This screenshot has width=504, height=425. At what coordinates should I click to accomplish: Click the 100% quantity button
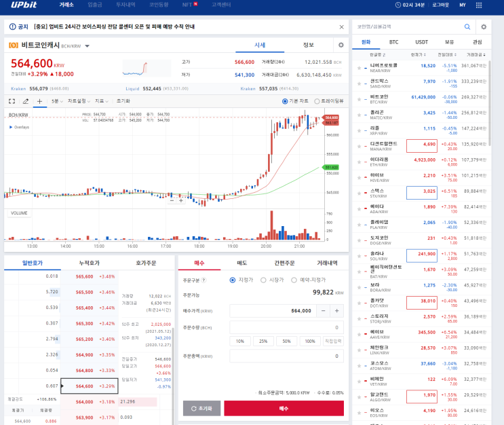[310, 341]
